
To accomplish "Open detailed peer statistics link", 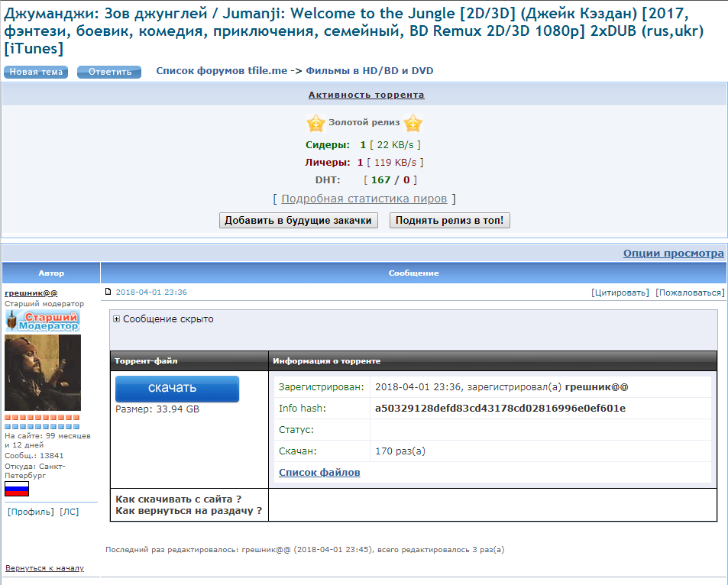I will click(364, 199).
